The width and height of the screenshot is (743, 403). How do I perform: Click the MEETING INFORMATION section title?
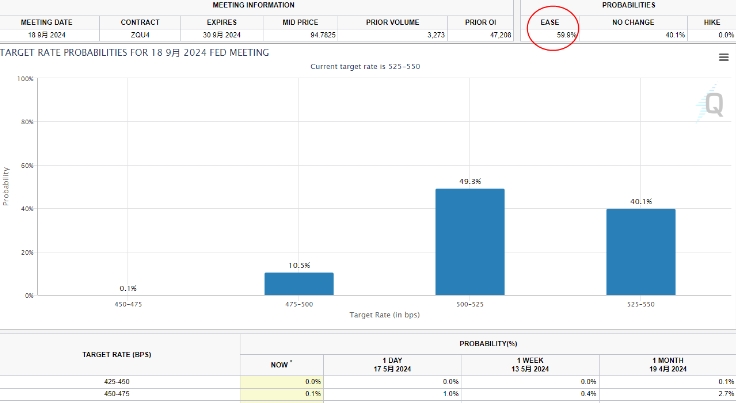coord(254,5)
